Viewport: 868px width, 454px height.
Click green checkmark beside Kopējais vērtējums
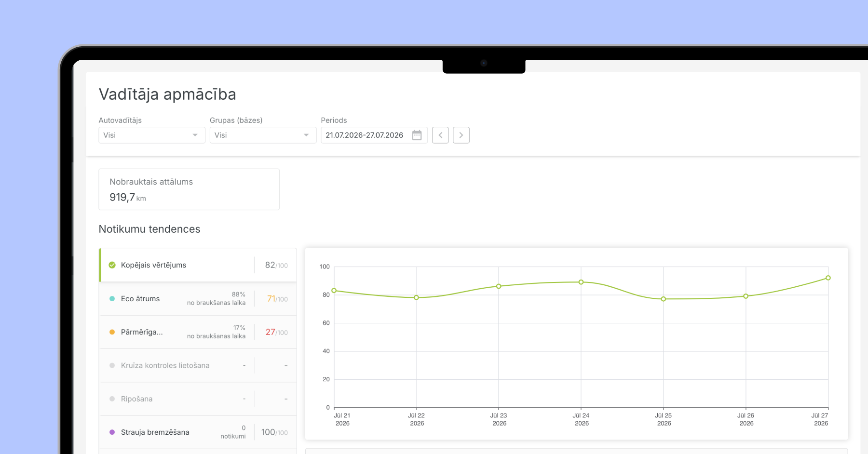click(112, 265)
